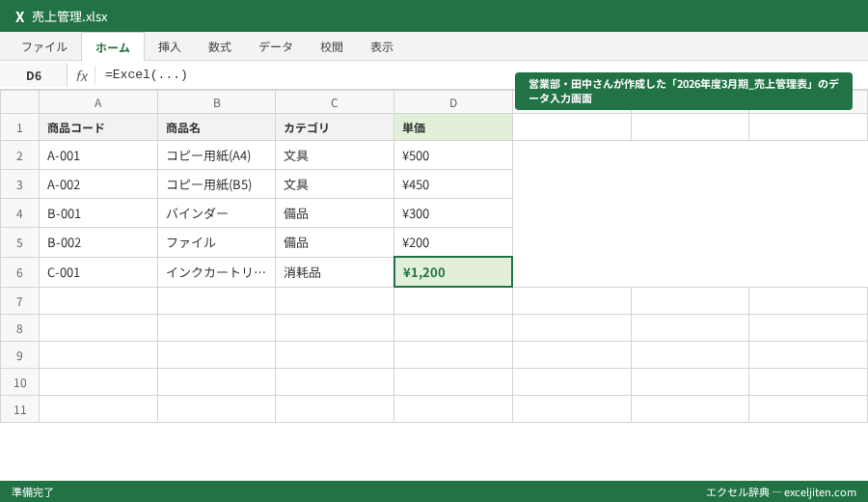Select row 9 header

19,355
